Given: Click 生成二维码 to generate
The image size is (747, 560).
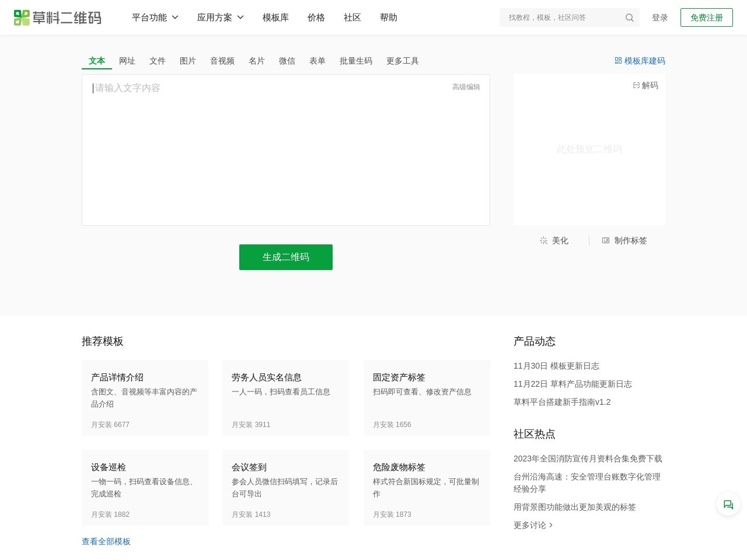Looking at the screenshot, I should click(285, 257).
